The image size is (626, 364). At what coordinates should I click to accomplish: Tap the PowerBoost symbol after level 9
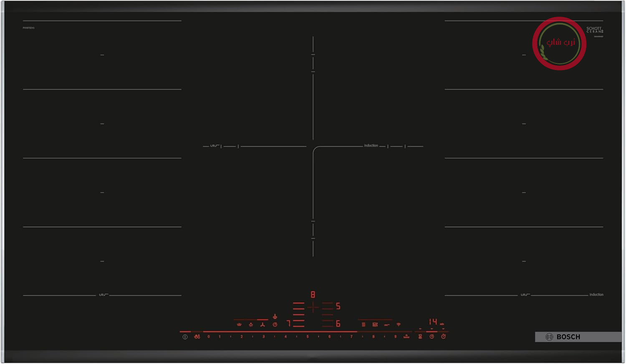pyautogui.click(x=406, y=336)
